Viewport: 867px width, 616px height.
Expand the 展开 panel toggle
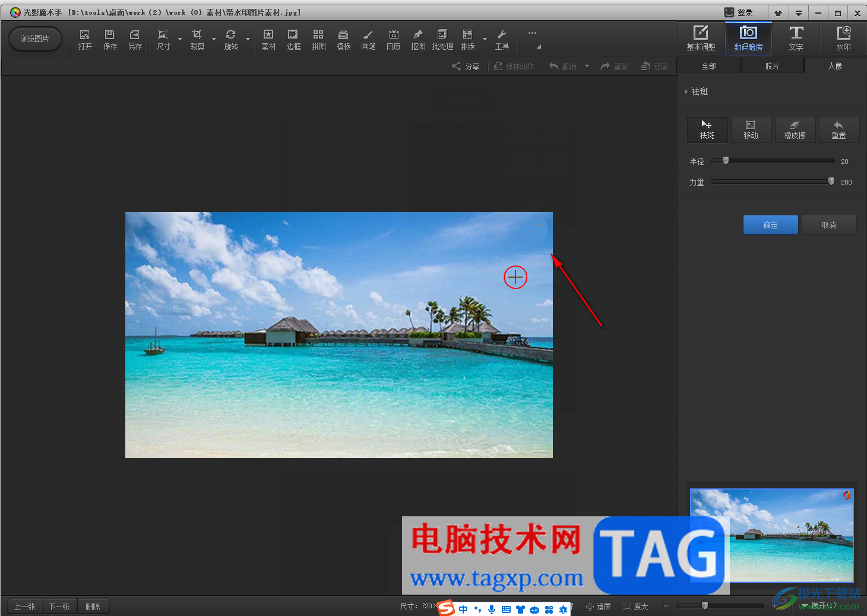point(819,605)
